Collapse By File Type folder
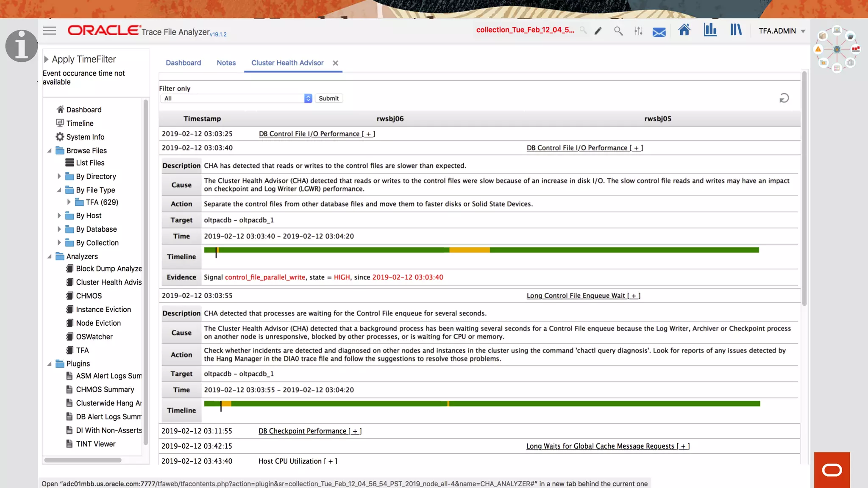The image size is (868, 488). 59,190
